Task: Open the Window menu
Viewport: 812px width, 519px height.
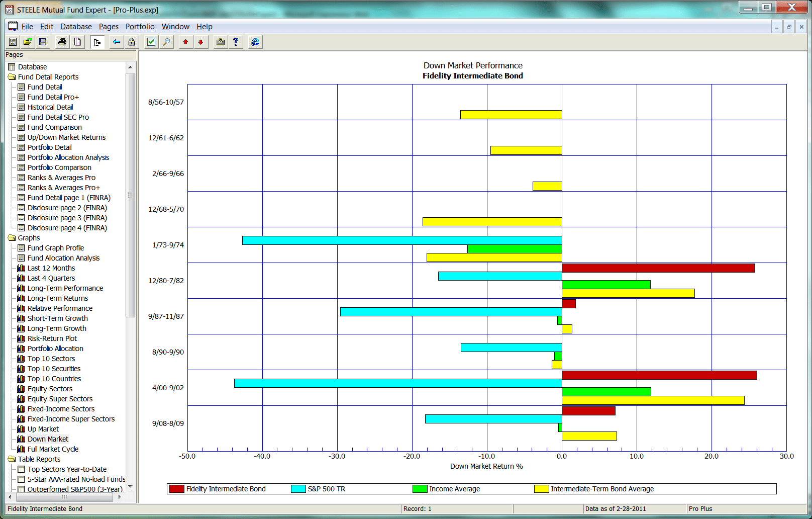Action: (175, 27)
